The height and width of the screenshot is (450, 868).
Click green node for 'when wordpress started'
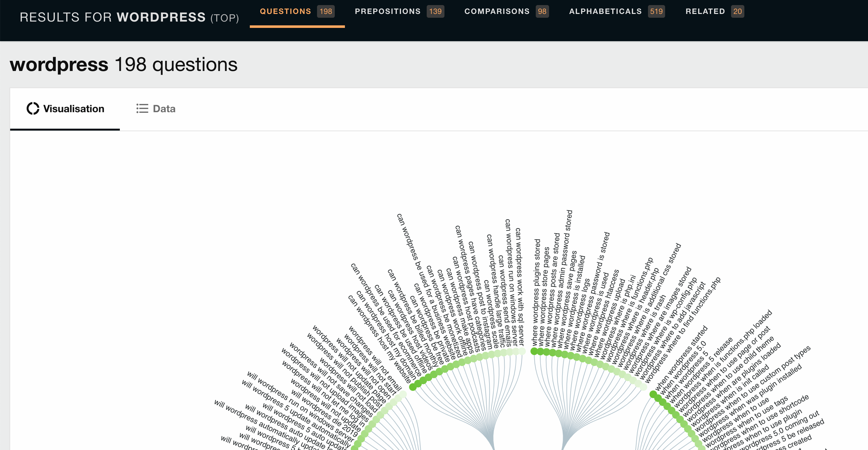point(653,394)
